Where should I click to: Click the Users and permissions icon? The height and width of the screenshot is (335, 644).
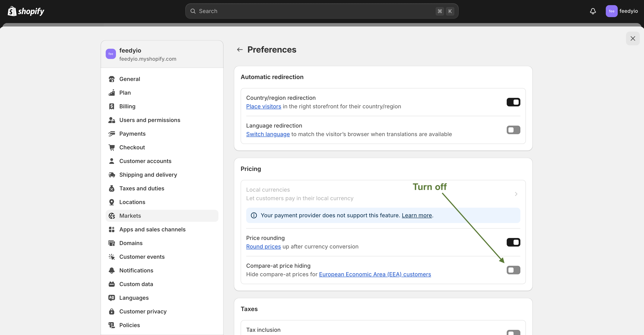(111, 120)
